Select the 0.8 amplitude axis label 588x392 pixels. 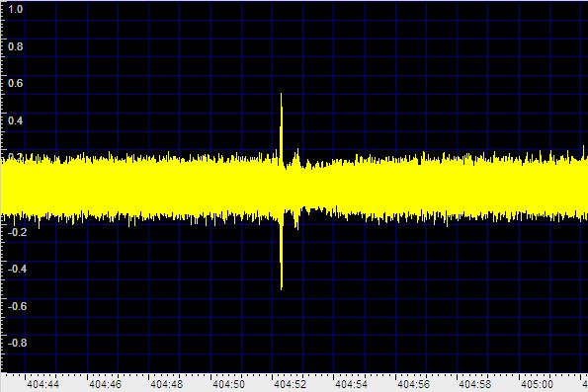[x=16, y=46]
